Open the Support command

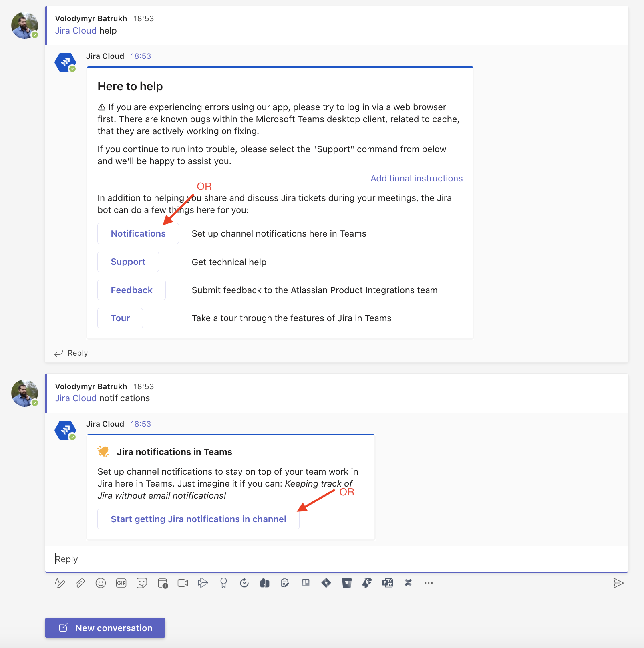pyautogui.click(x=128, y=262)
